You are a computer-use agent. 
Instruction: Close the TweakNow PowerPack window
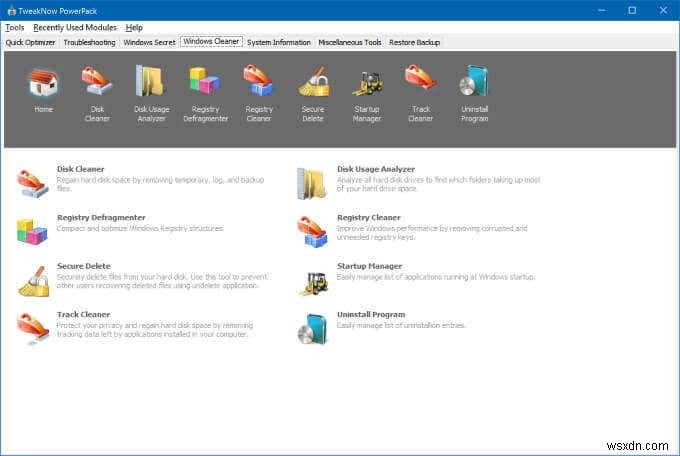click(x=664, y=10)
